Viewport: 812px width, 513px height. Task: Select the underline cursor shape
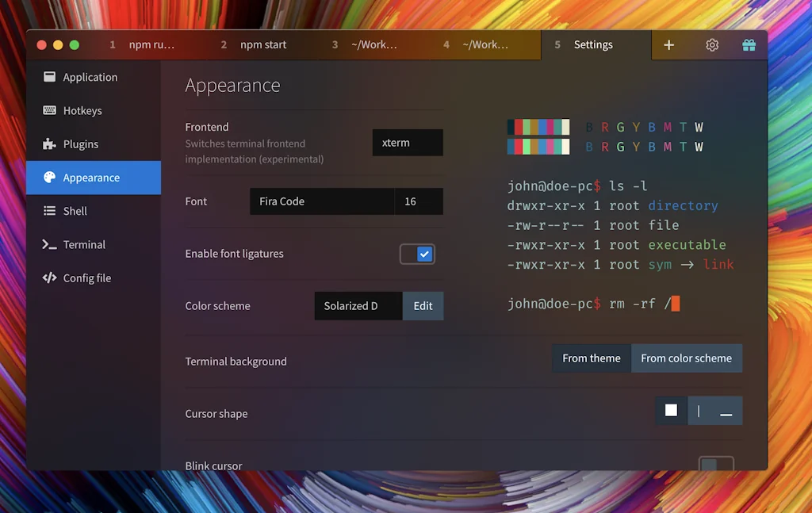726,411
